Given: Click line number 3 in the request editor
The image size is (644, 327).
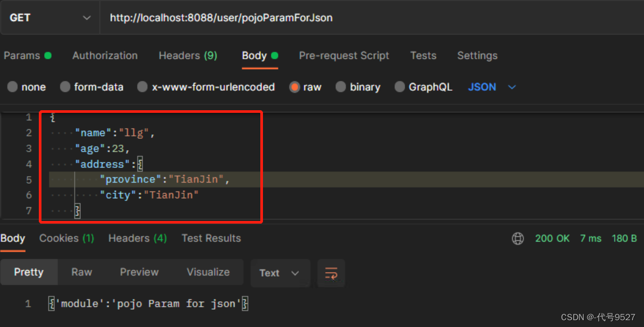Looking at the screenshot, I should click(28, 149).
